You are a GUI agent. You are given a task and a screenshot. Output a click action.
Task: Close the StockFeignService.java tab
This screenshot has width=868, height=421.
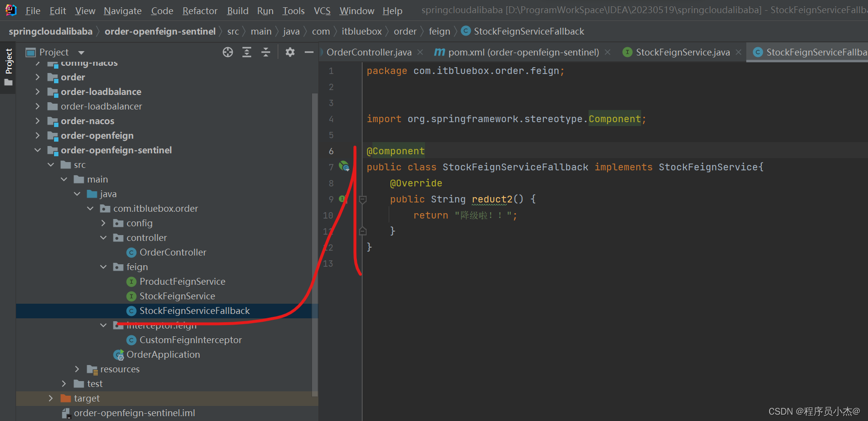click(739, 52)
